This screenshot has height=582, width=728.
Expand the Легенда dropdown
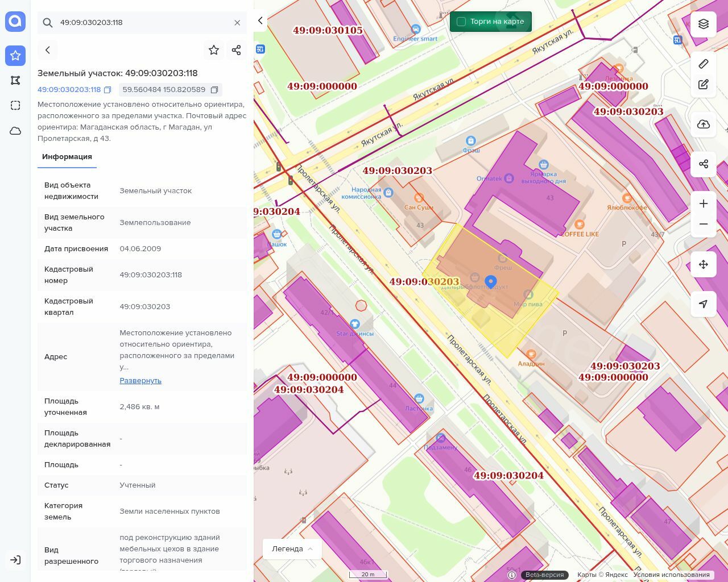292,549
